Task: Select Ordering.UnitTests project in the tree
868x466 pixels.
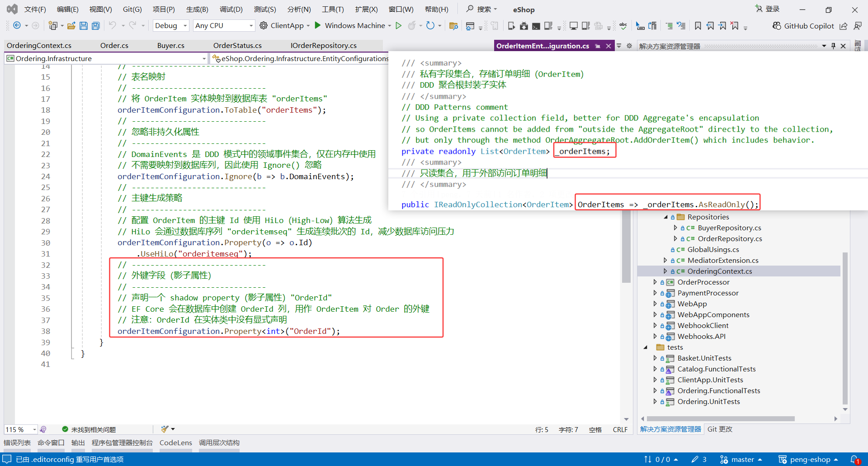Action: (x=708, y=401)
